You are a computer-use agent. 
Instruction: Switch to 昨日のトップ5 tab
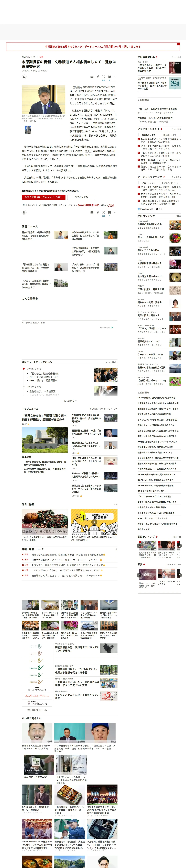(x=170, y=135)
